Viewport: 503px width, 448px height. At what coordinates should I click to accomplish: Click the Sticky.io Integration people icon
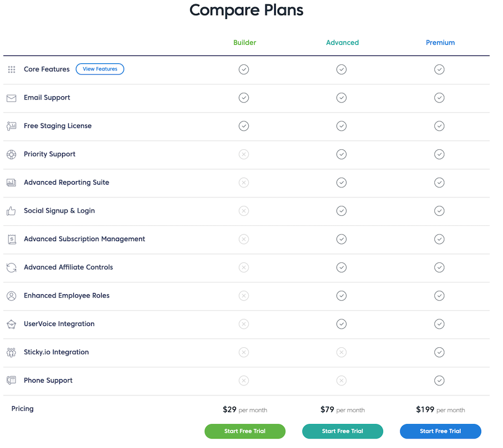[x=11, y=352]
